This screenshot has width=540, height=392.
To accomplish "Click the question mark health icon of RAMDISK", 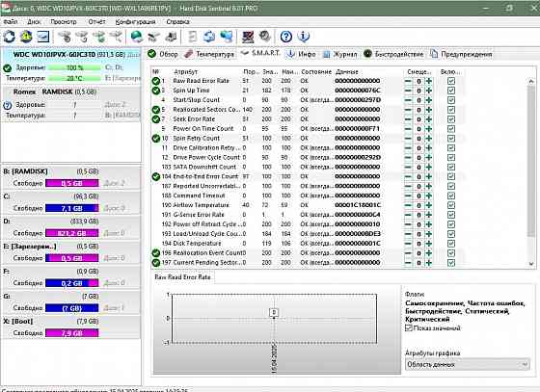I will [x=8, y=105].
